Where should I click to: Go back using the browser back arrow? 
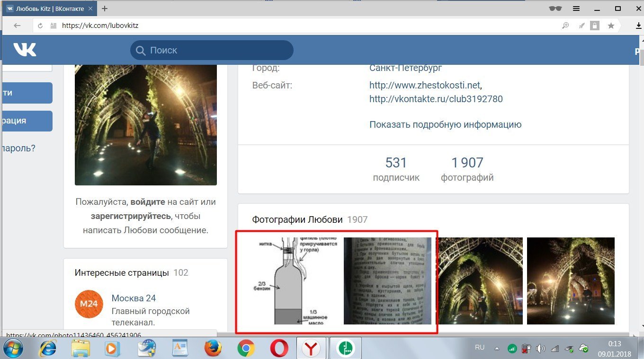click(x=17, y=26)
